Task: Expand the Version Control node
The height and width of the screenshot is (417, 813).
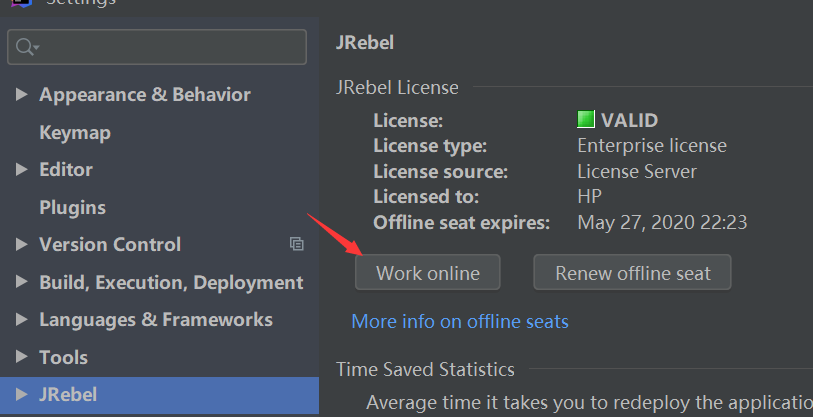Action: coord(22,245)
